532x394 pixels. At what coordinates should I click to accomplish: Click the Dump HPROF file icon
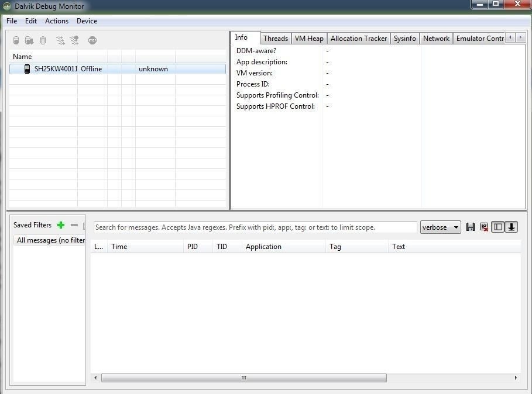click(29, 40)
